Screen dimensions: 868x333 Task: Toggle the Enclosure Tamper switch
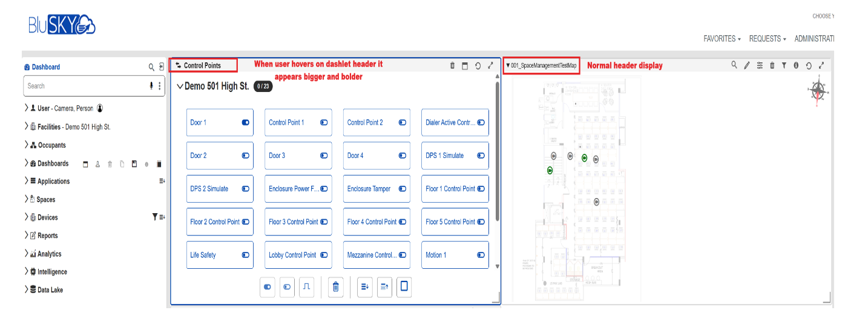[402, 189]
